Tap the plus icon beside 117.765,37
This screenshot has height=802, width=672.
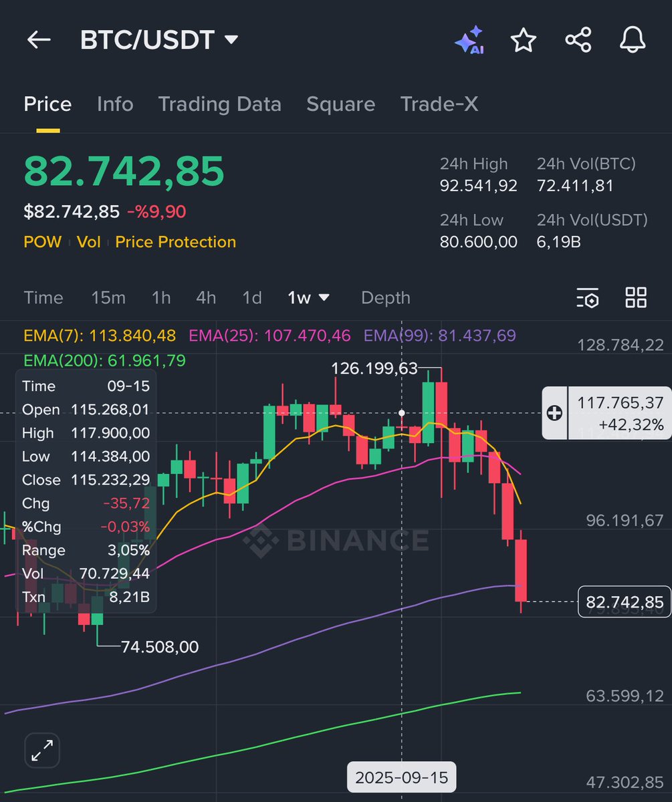(x=554, y=413)
